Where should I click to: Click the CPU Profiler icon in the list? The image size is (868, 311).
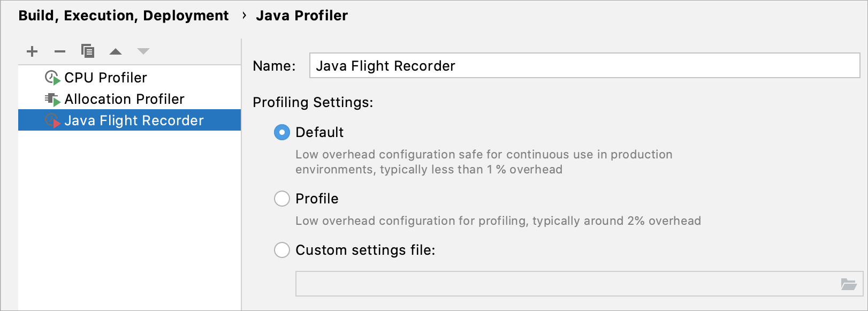(x=52, y=78)
